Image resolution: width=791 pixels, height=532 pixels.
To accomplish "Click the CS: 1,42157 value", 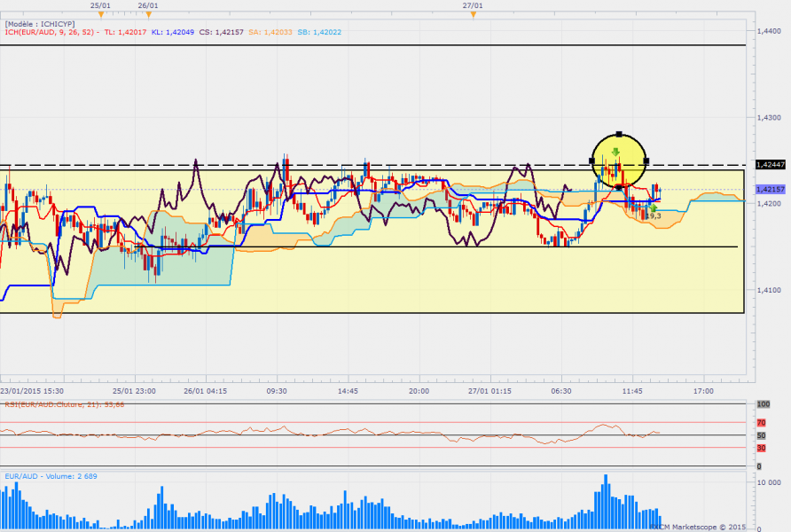I will 221,32.
